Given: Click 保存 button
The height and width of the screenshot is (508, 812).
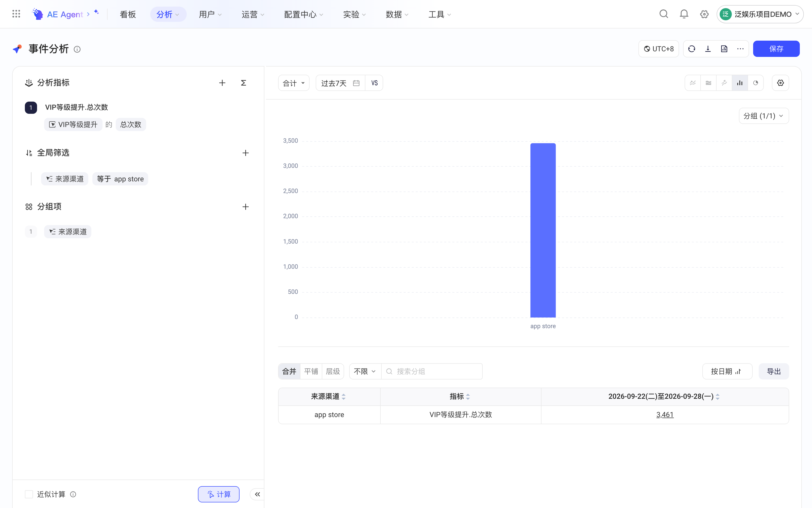Looking at the screenshot, I should click(x=776, y=49).
